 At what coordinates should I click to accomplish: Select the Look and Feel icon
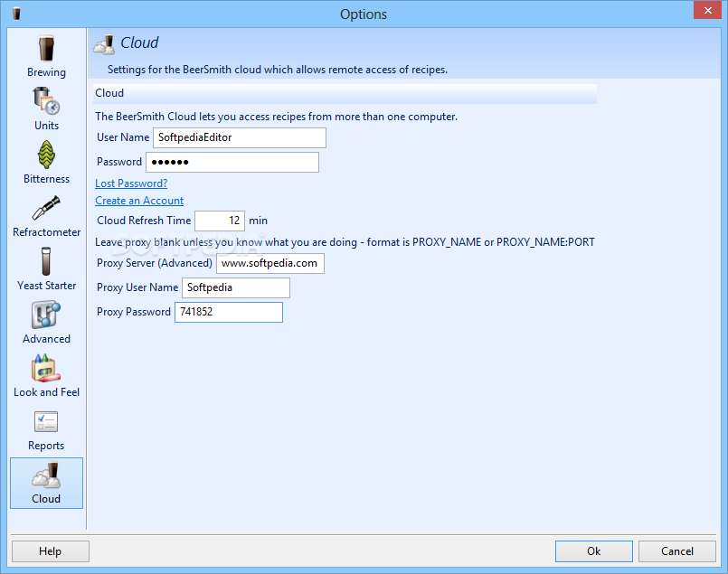[x=46, y=368]
